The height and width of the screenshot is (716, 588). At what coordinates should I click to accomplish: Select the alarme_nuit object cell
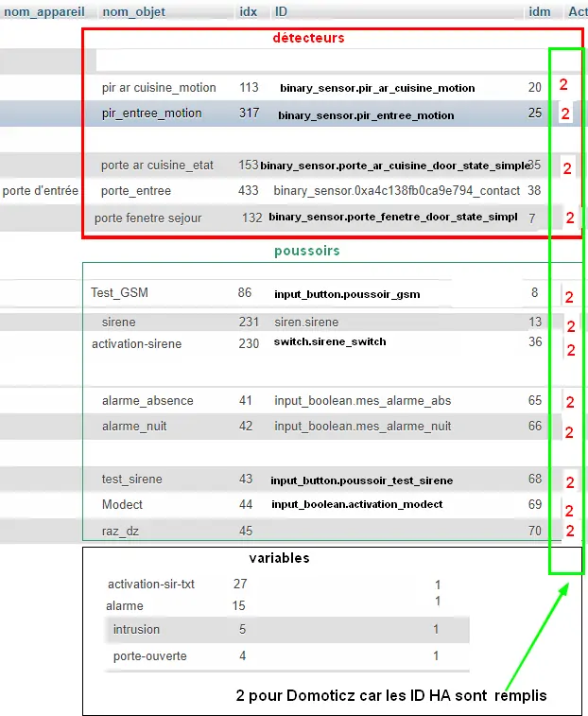[134, 426]
